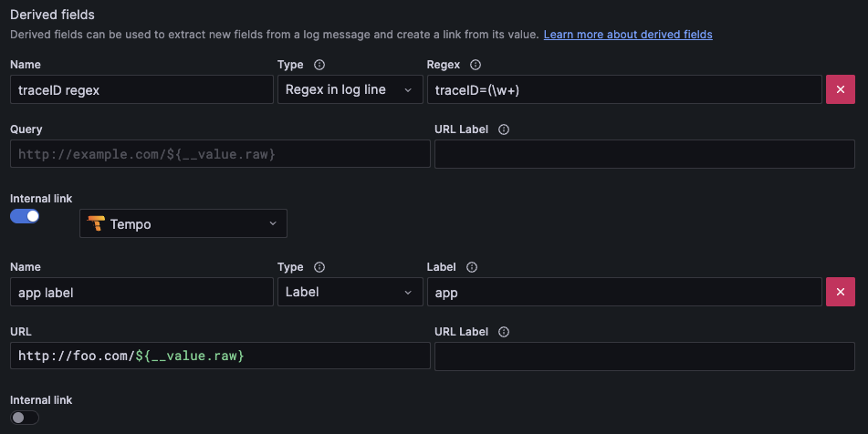This screenshot has height=434, width=868.
Task: Click the Tempo datasource logo icon
Action: point(96,223)
